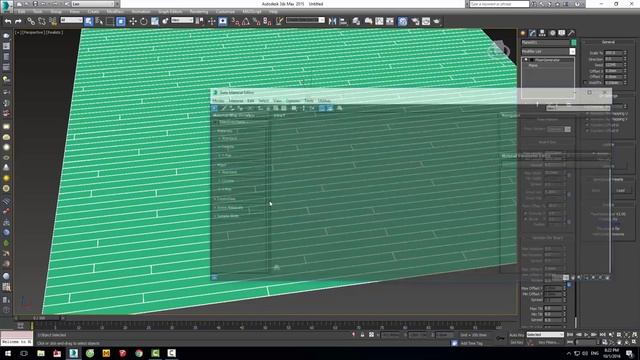This screenshot has width=640, height=360.
Task: Expand Controllers group in Material/Map Browser
Action: point(225,199)
